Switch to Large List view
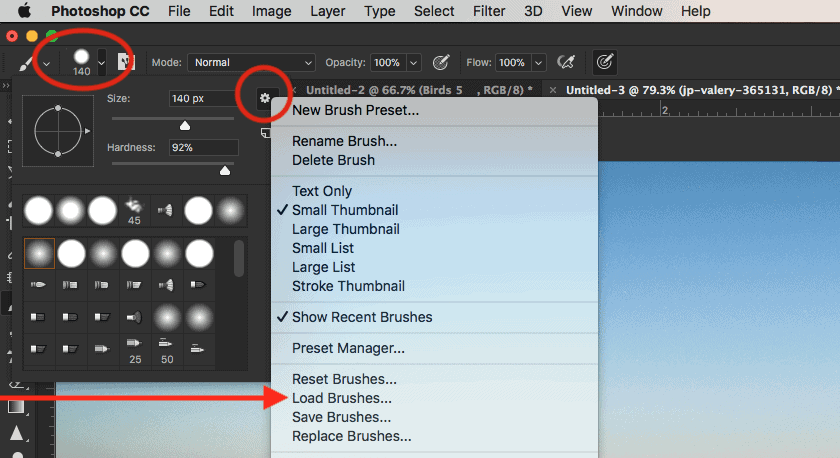 [x=323, y=267]
